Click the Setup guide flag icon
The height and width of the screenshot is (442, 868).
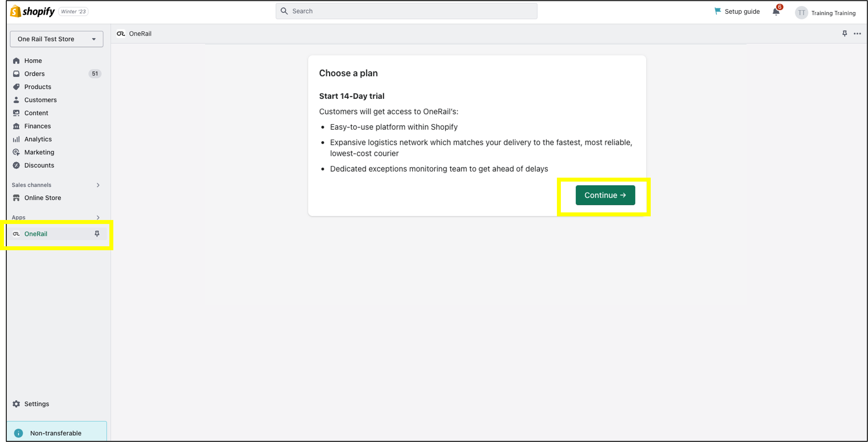pyautogui.click(x=717, y=11)
